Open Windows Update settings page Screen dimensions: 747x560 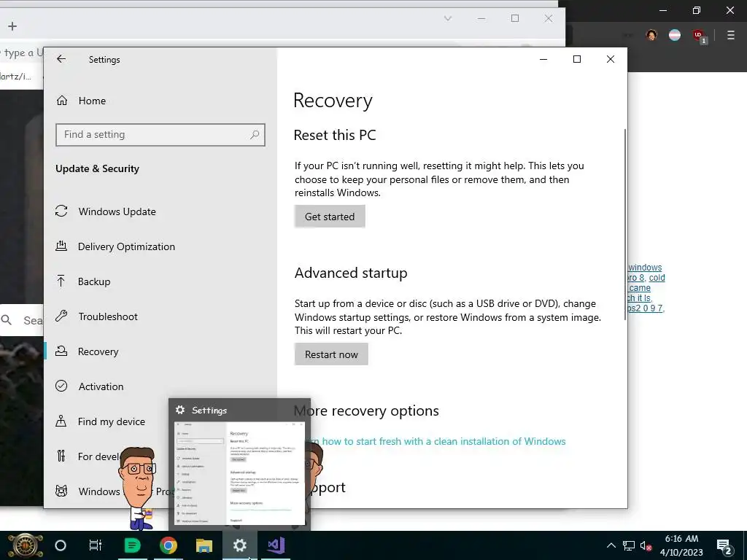point(117,211)
